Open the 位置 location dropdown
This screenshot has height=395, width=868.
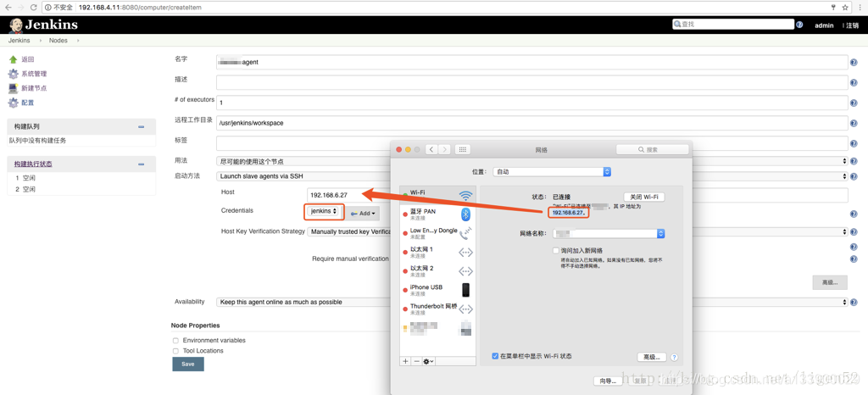coord(551,172)
